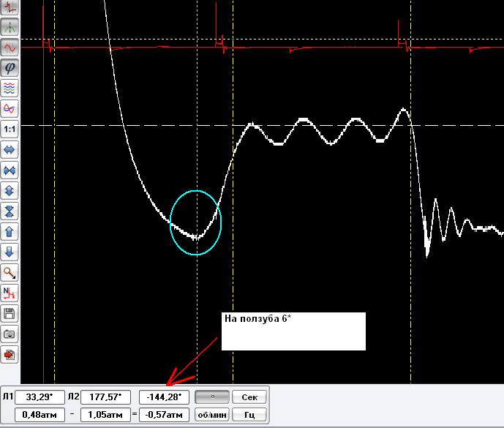Image resolution: width=504 pixels, height=428 pixels.
Task: Click the red sine wave signal icon
Action: [x=10, y=48]
